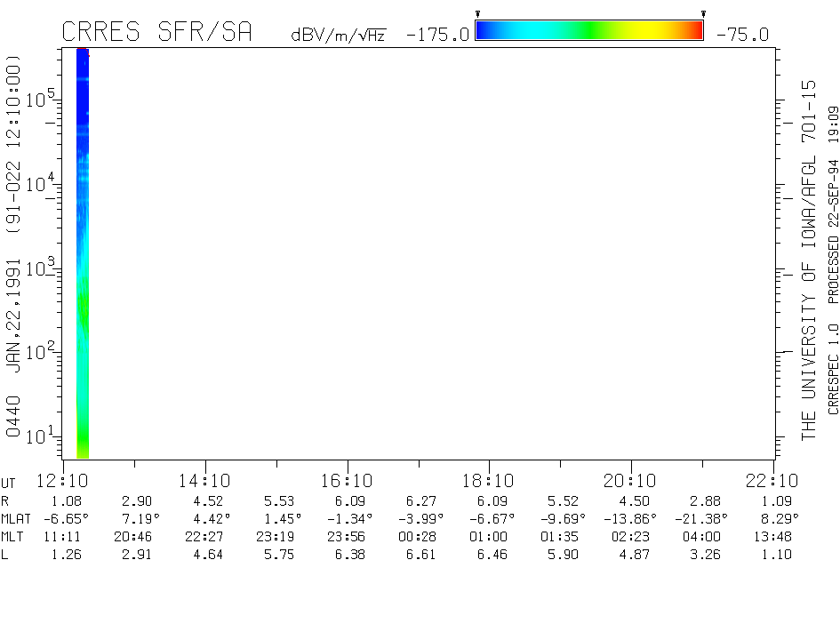Image resolution: width=840 pixels, height=640 pixels.
Task: Pick the 18:10 UT time label
Action: (x=489, y=481)
